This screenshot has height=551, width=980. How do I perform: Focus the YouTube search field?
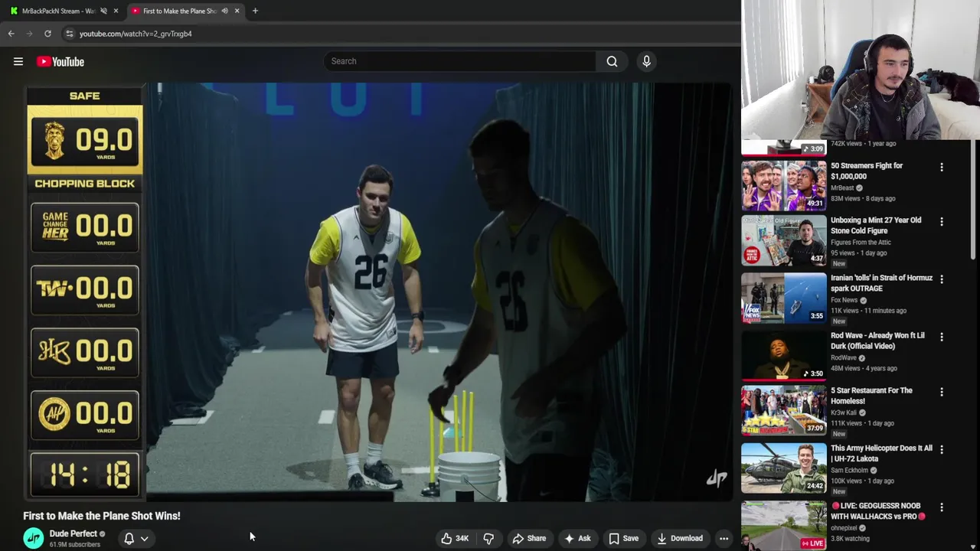coord(459,61)
